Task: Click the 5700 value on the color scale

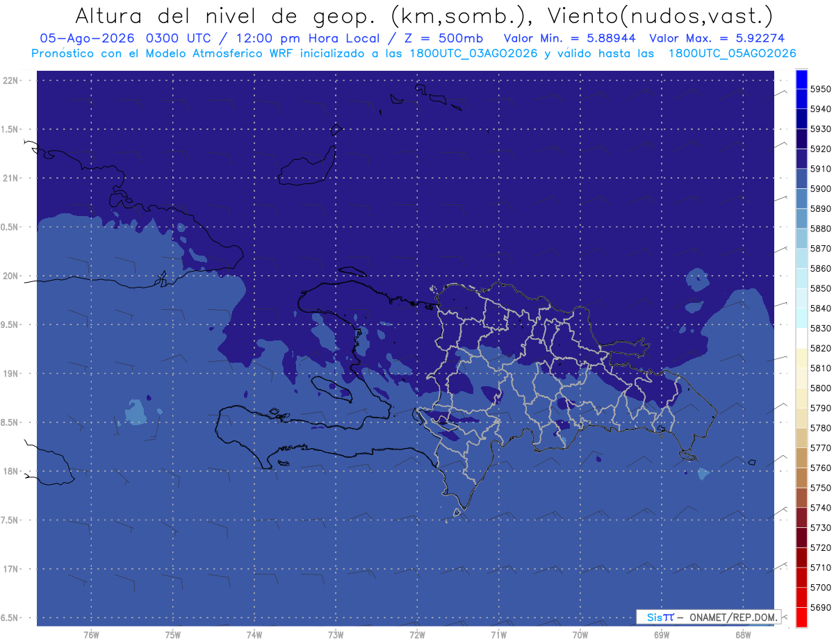Action: point(821,588)
